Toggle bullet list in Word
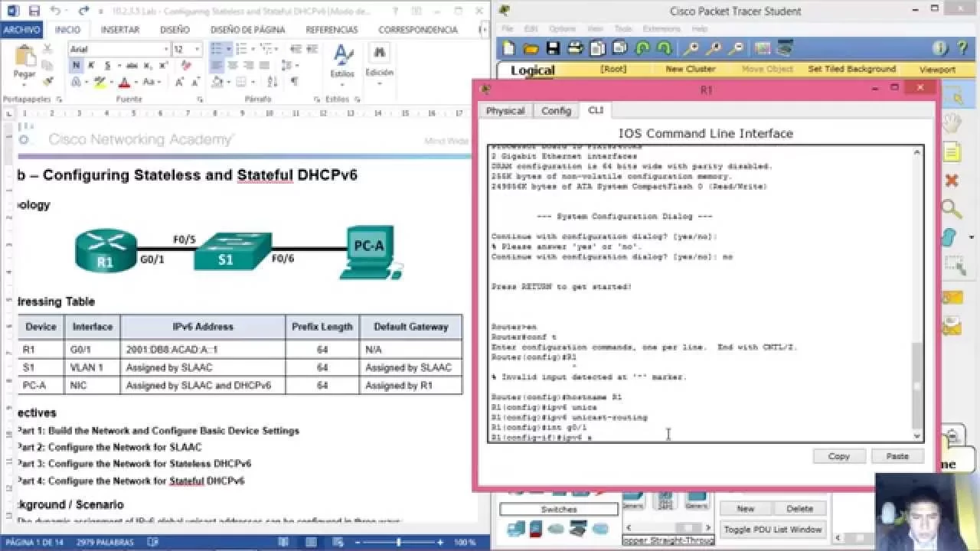The image size is (980, 551). pos(216,49)
